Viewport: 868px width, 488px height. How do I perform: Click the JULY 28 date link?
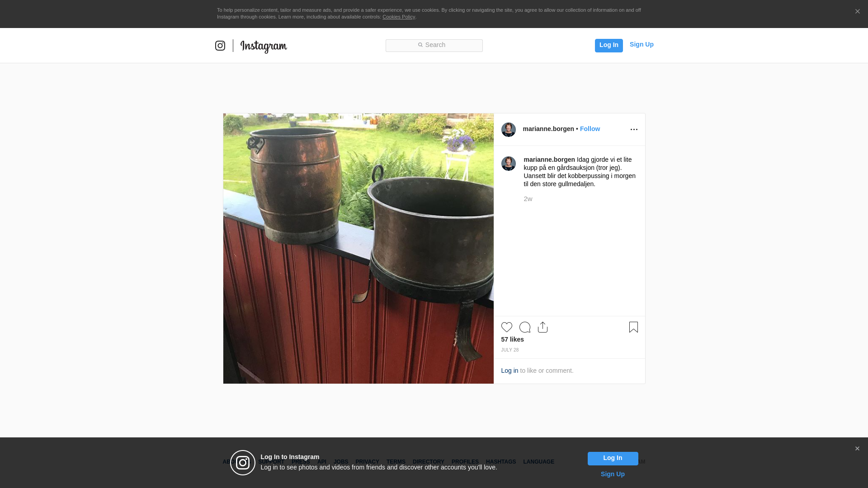click(x=510, y=350)
